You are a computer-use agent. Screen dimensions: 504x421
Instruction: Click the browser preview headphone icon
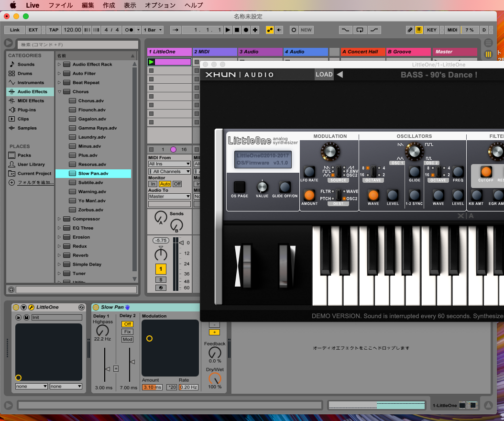coord(11,290)
